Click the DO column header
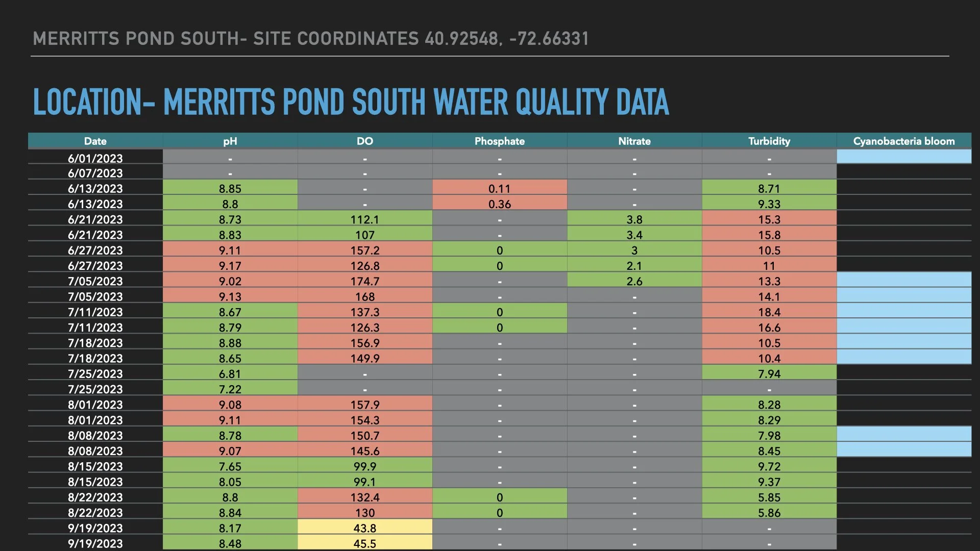This screenshot has width=980, height=551. 364,141
